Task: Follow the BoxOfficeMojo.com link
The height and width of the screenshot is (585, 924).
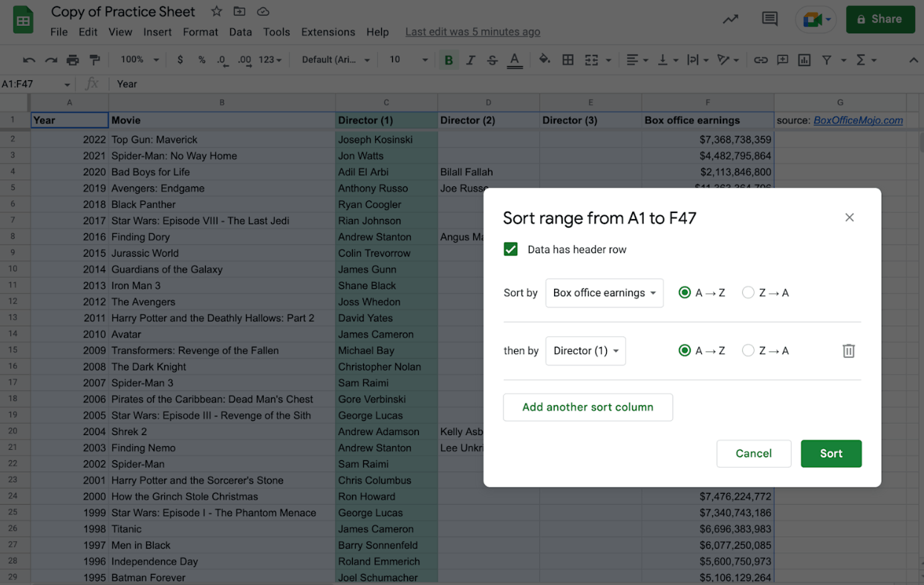Action: coord(857,120)
